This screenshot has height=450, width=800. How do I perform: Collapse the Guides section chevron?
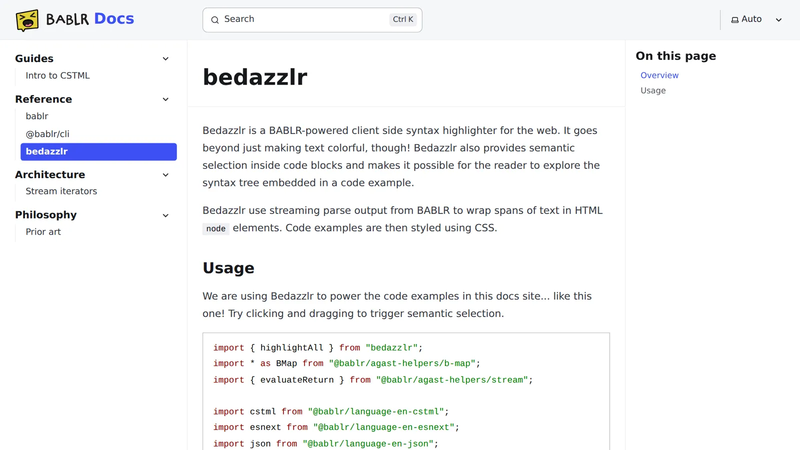[x=165, y=59]
